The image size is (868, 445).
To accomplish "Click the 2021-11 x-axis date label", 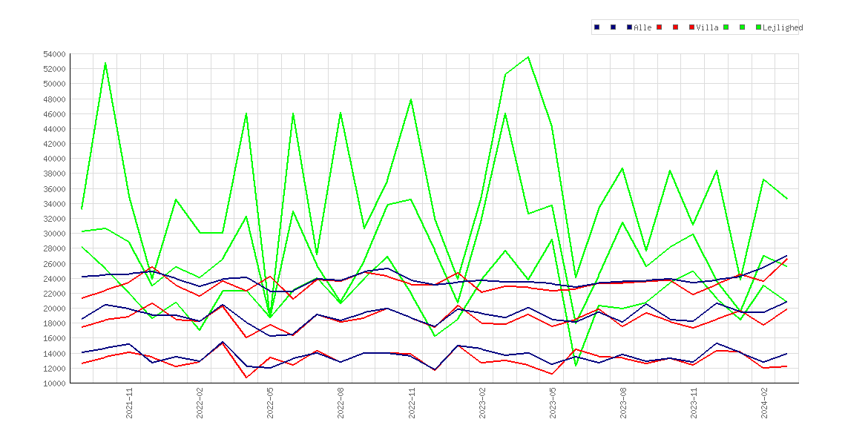I will [129, 403].
